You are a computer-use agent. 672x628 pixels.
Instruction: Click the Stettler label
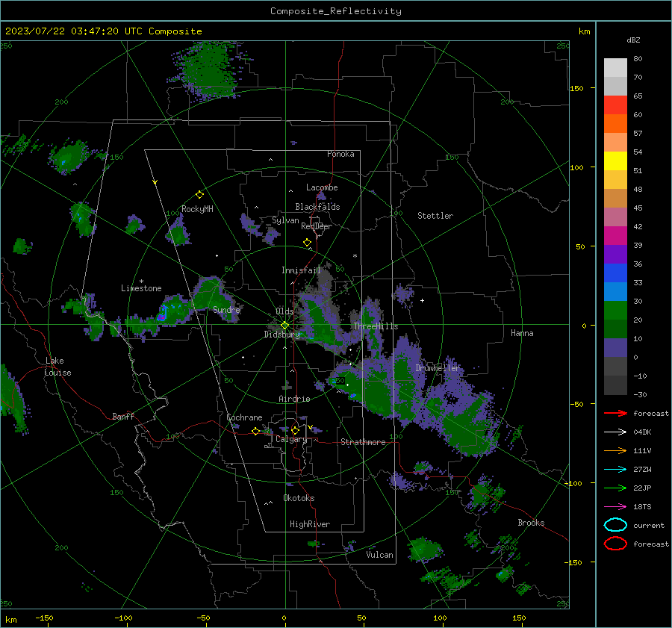coord(435,216)
